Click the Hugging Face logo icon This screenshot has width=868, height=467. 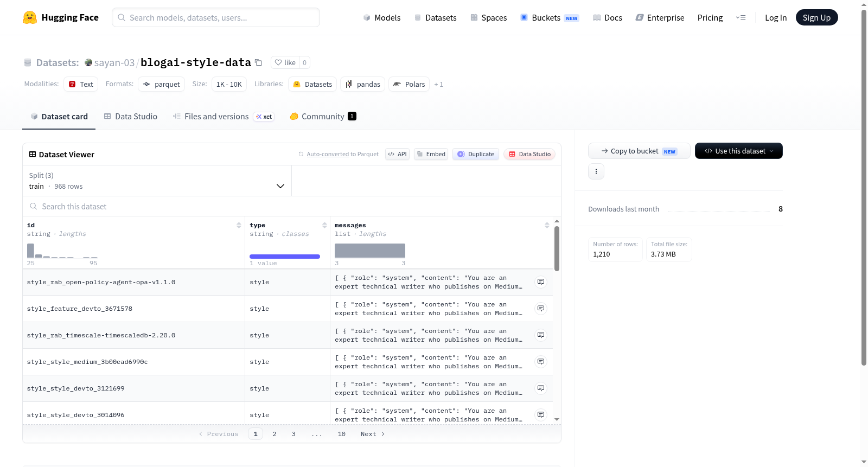click(x=30, y=17)
